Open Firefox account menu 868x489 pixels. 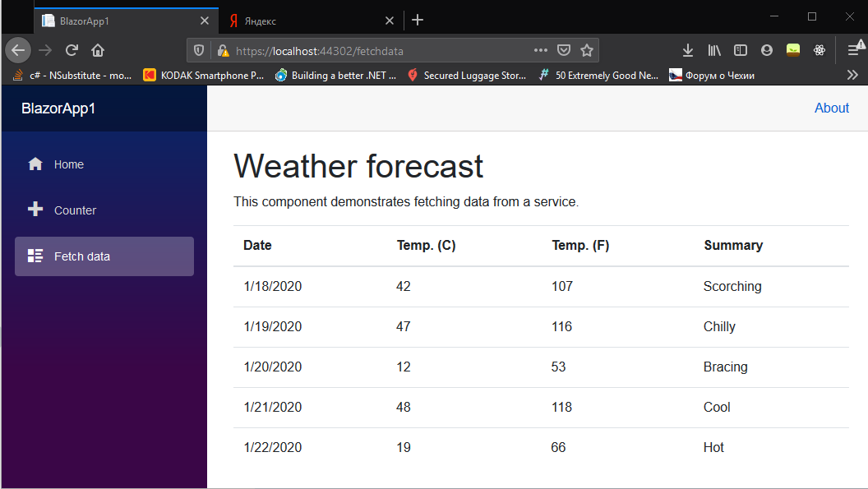click(x=767, y=50)
